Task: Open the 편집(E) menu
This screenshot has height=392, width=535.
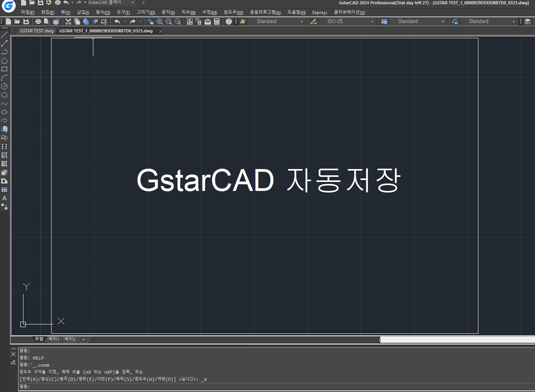Action: (48, 12)
